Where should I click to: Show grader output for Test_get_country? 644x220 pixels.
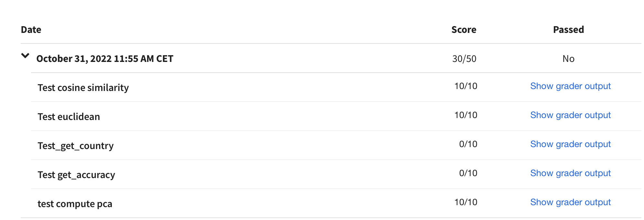570,144
